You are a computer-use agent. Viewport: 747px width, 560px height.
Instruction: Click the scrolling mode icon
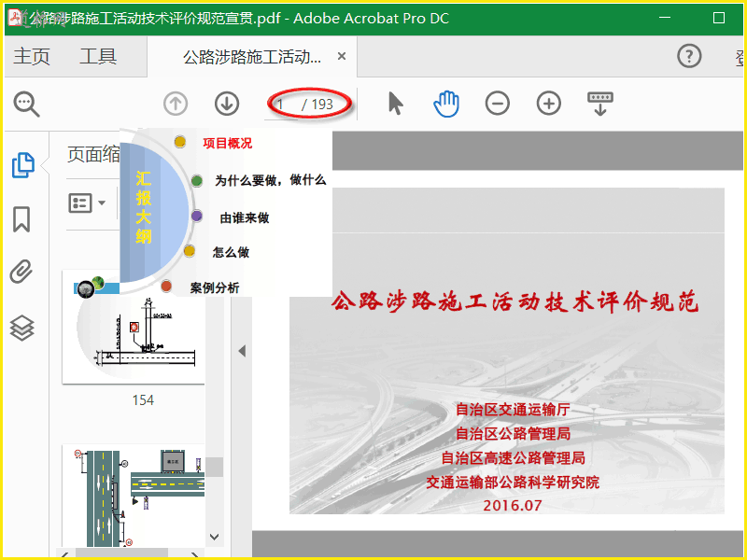(x=600, y=104)
